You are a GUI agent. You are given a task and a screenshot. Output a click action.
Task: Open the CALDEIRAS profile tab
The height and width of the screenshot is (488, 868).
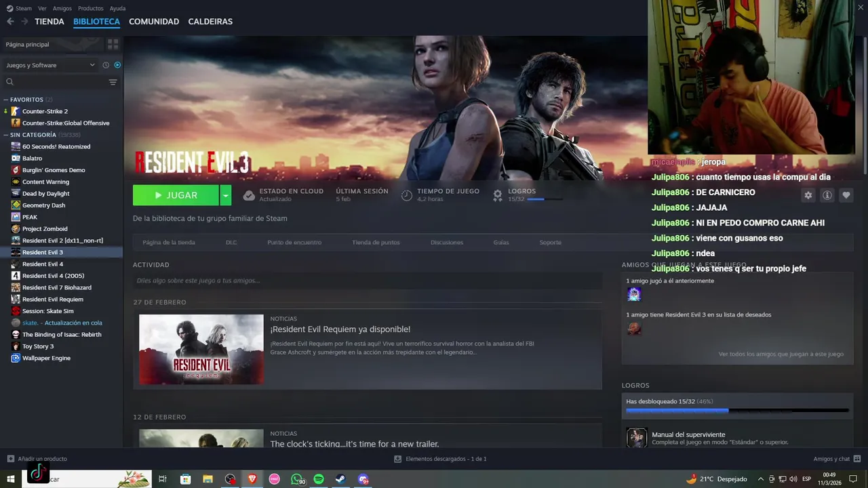point(210,22)
